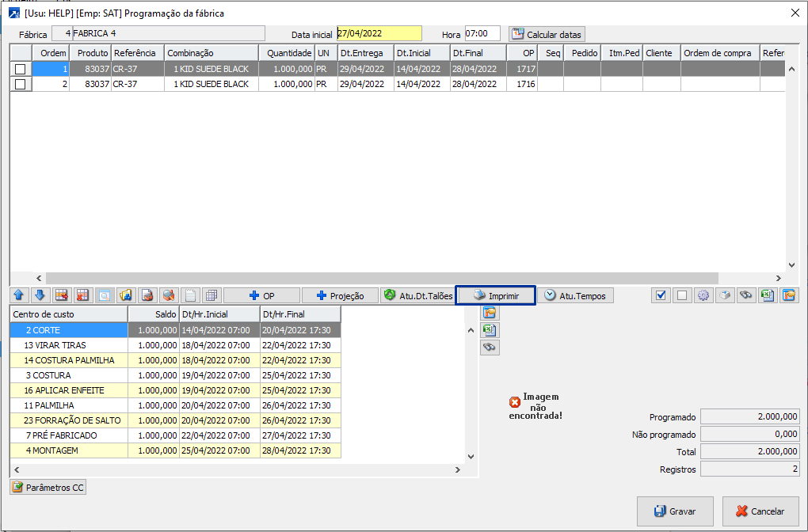The width and height of the screenshot is (808, 532).
Task: Tick the checkbox for order row 1
Action: click(x=21, y=69)
